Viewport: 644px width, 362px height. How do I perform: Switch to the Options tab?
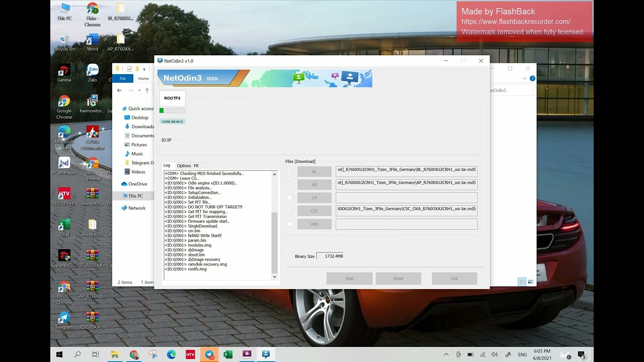184,165
